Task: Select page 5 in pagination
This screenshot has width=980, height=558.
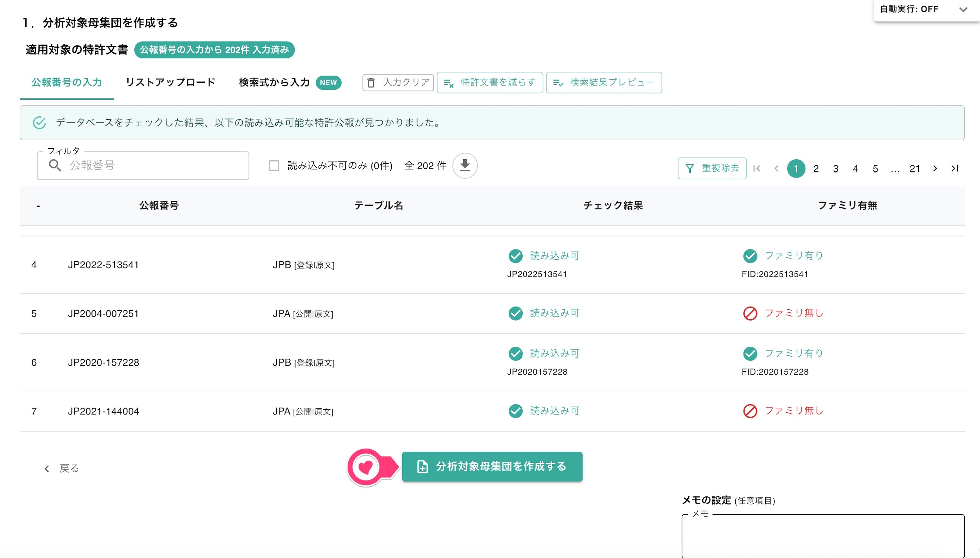Action: point(876,168)
